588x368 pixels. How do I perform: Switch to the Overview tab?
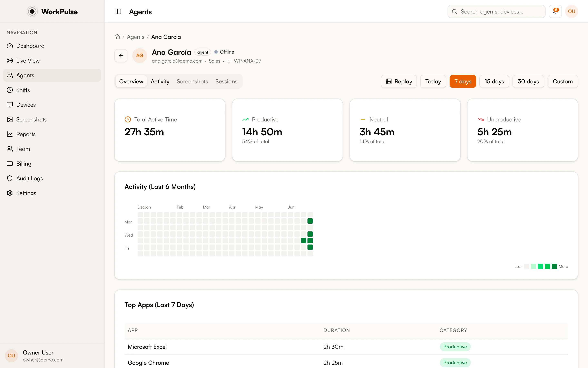point(131,82)
